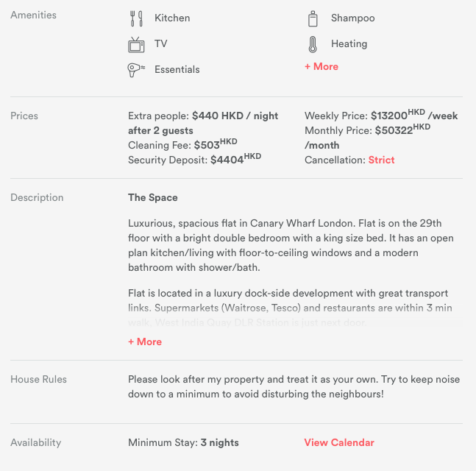Click the Shampoo amenity text
Image resolution: width=476 pixels, height=471 pixels.
tap(352, 18)
